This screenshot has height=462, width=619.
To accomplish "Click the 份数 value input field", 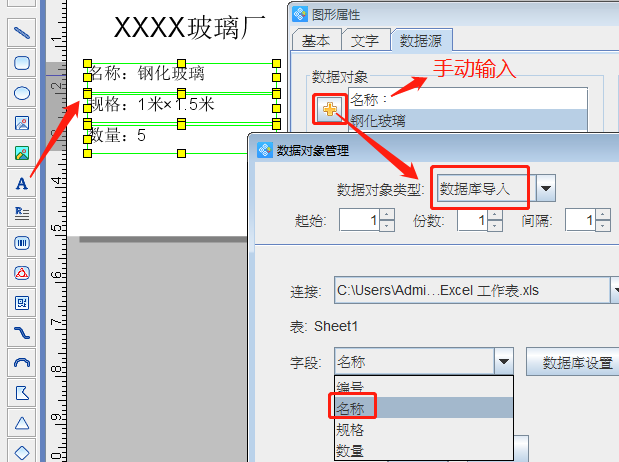I will point(472,220).
